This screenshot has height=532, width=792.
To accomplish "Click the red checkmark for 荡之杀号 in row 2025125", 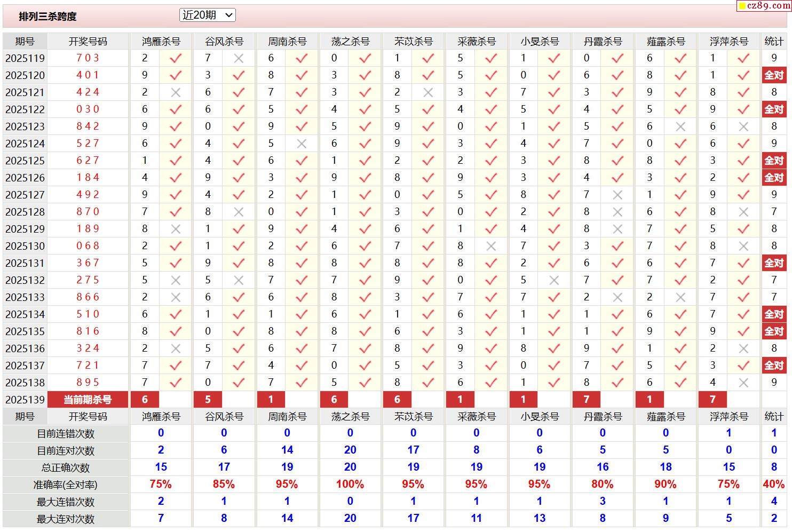I will [x=365, y=161].
